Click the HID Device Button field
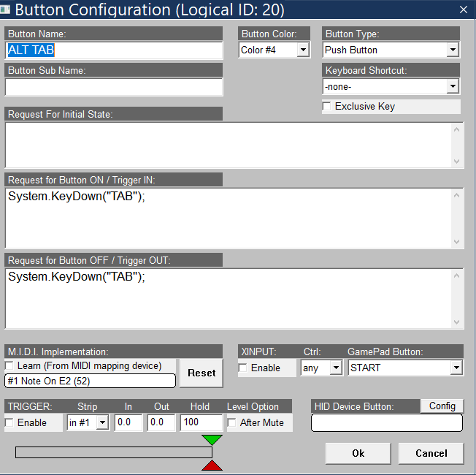Screen dimensions: 476x475 387,422
